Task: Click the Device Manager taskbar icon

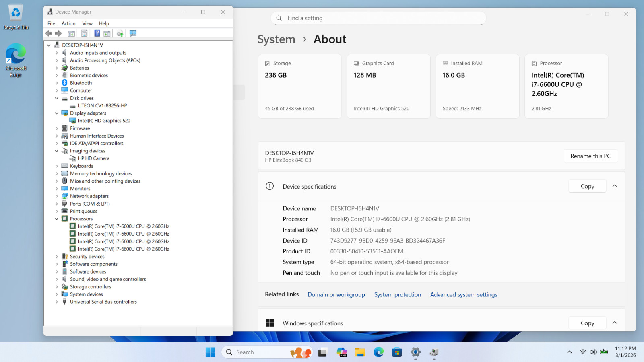Action: click(434, 352)
